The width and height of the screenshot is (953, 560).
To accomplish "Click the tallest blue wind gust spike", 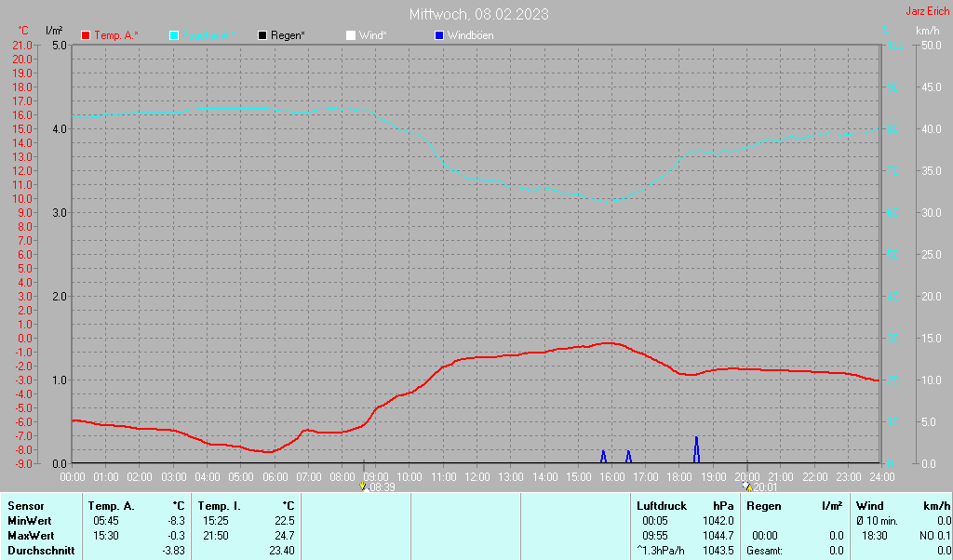I will pyautogui.click(x=696, y=447).
